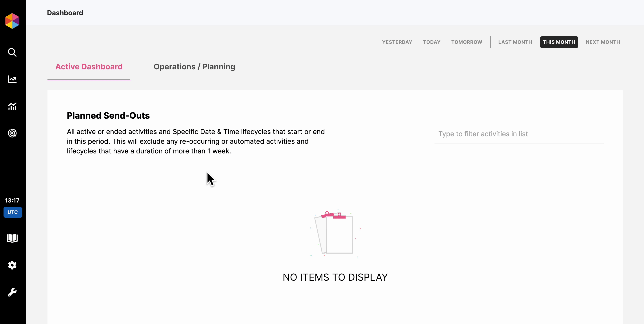Open the wrench tools icon

(x=12, y=292)
